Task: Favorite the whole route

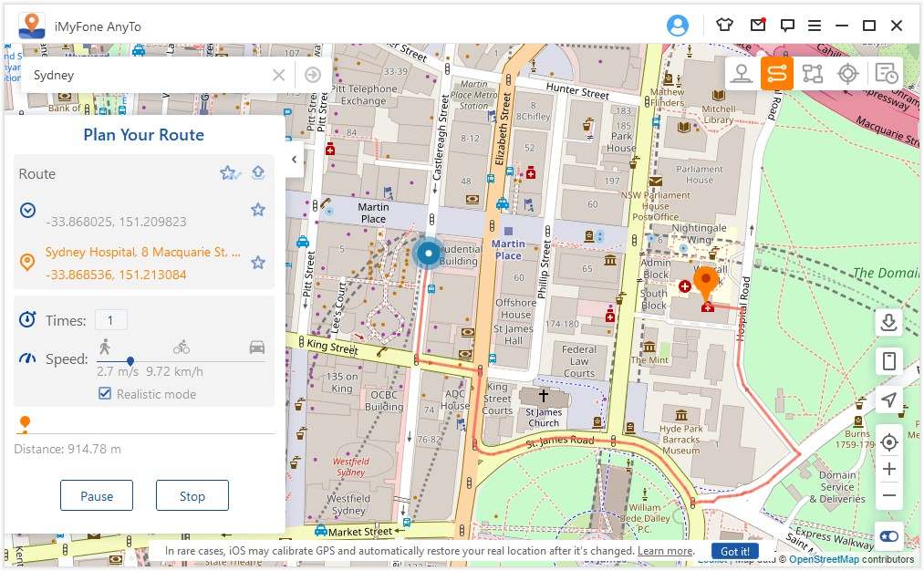Action: [x=230, y=173]
